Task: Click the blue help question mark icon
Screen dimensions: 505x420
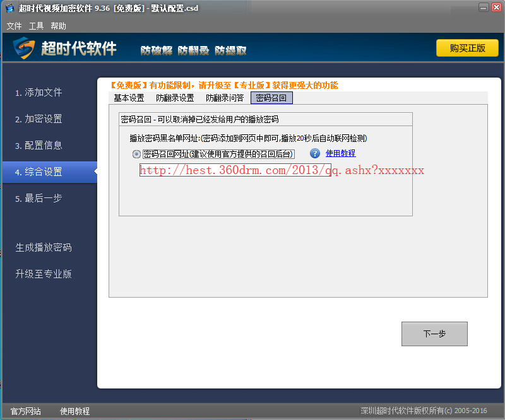Action: point(314,153)
